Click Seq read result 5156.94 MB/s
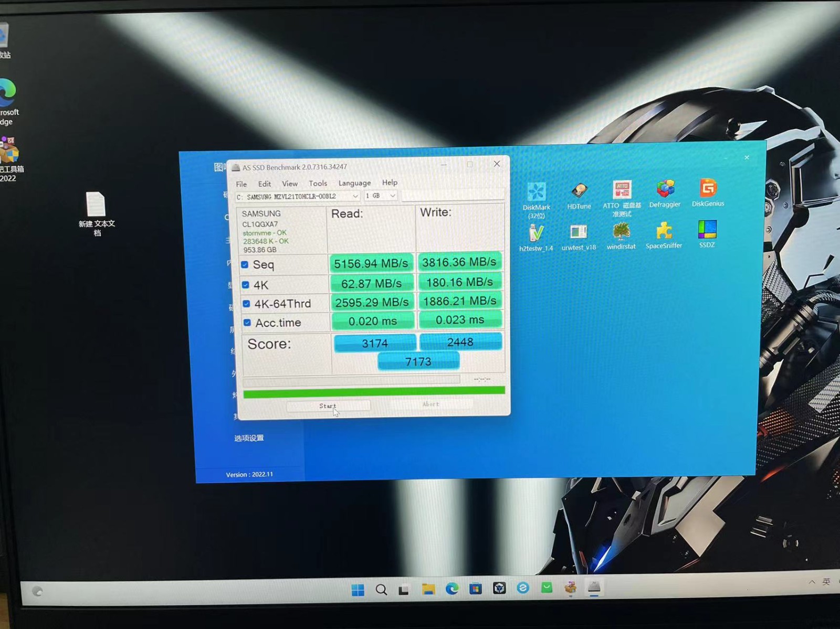This screenshot has height=629, width=840. [371, 263]
